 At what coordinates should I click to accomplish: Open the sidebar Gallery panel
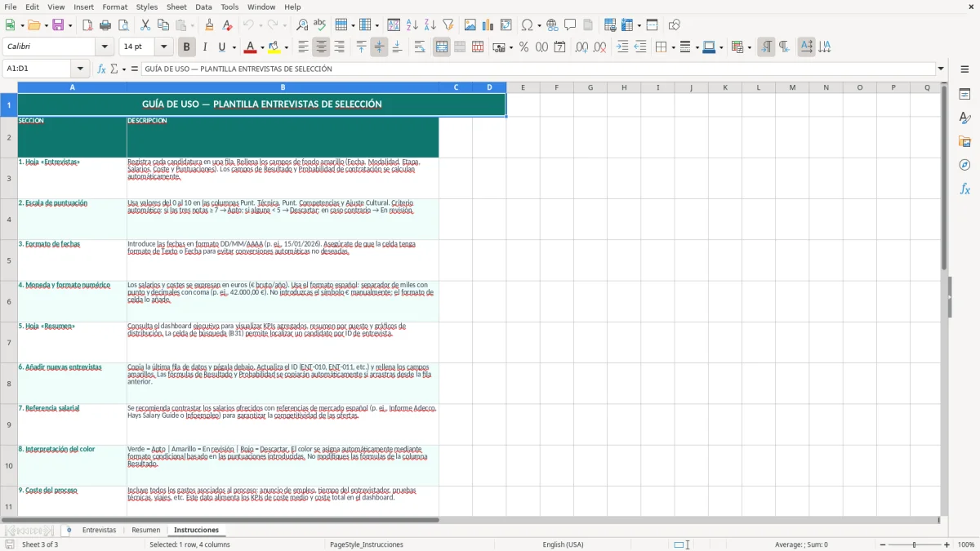pyautogui.click(x=964, y=141)
